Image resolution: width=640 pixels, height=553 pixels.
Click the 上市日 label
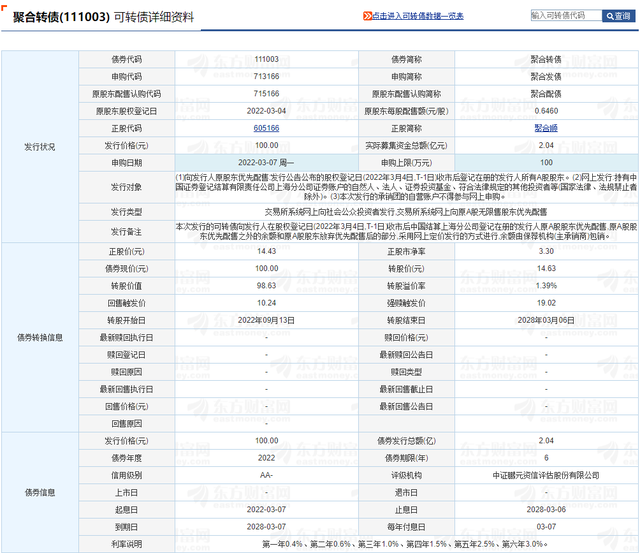[x=127, y=492]
